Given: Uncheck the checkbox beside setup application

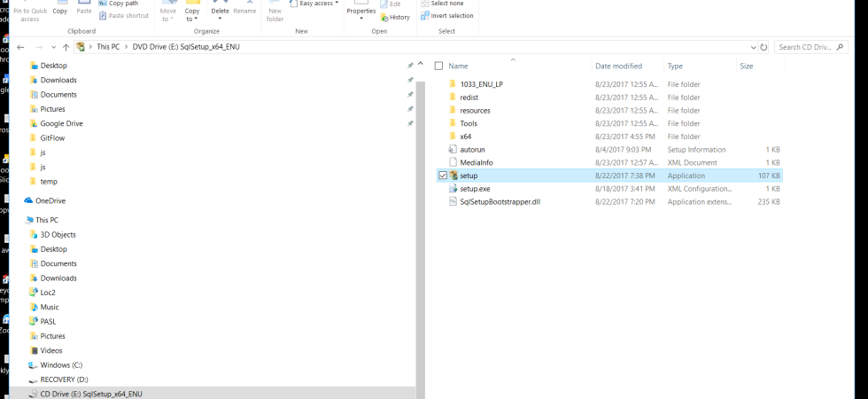Looking at the screenshot, I should pos(443,176).
